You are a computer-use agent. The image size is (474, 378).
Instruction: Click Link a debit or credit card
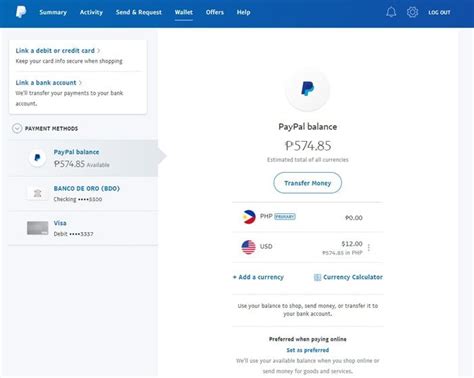pyautogui.click(x=55, y=51)
